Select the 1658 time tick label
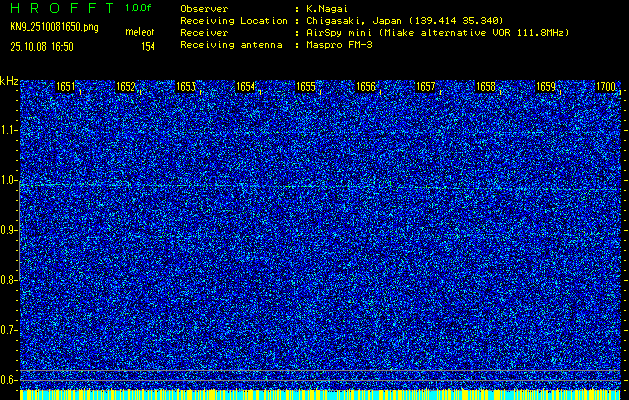The height and width of the screenshot is (400, 629). pyautogui.click(x=486, y=88)
